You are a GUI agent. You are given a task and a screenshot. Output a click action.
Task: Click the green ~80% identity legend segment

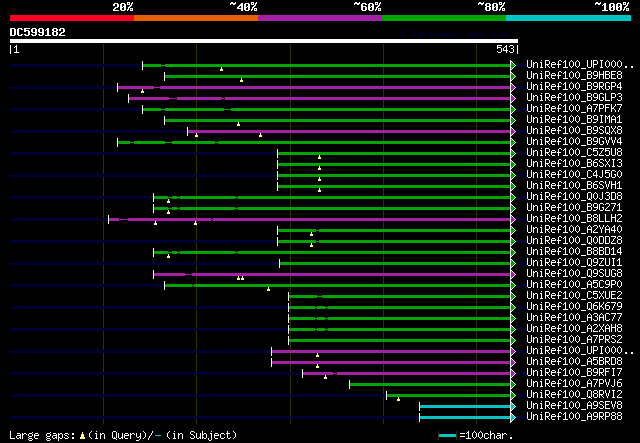[x=444, y=18]
